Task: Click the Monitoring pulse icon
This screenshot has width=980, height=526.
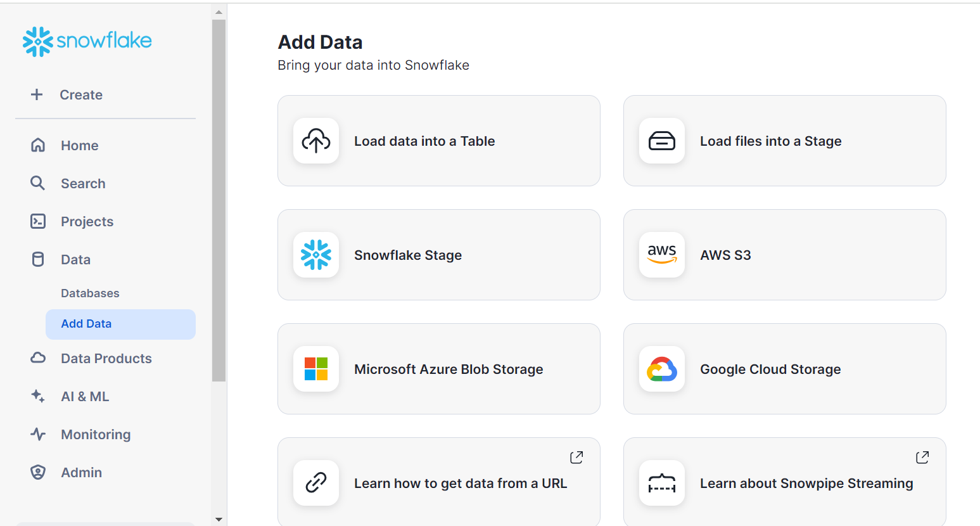Action: (x=38, y=434)
